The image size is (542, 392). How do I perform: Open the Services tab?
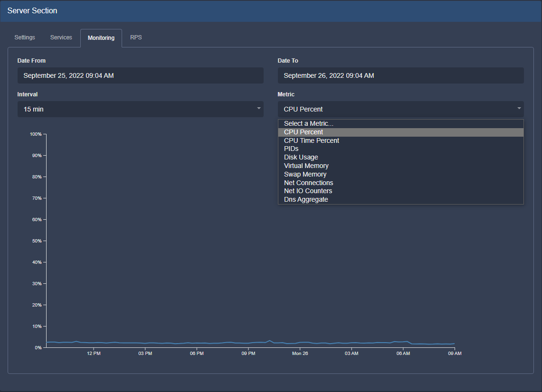click(61, 37)
